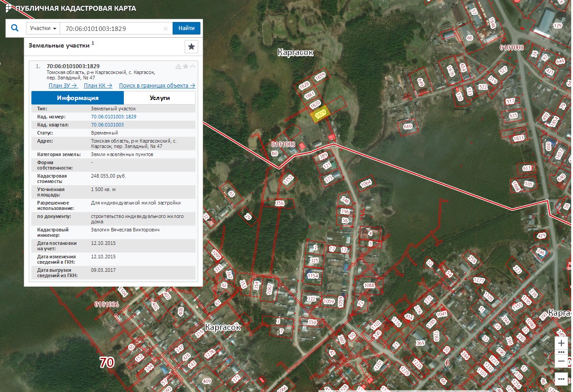The image size is (573, 392).
Task: Expand zoom level options between plus and minus
Action: click(561, 352)
